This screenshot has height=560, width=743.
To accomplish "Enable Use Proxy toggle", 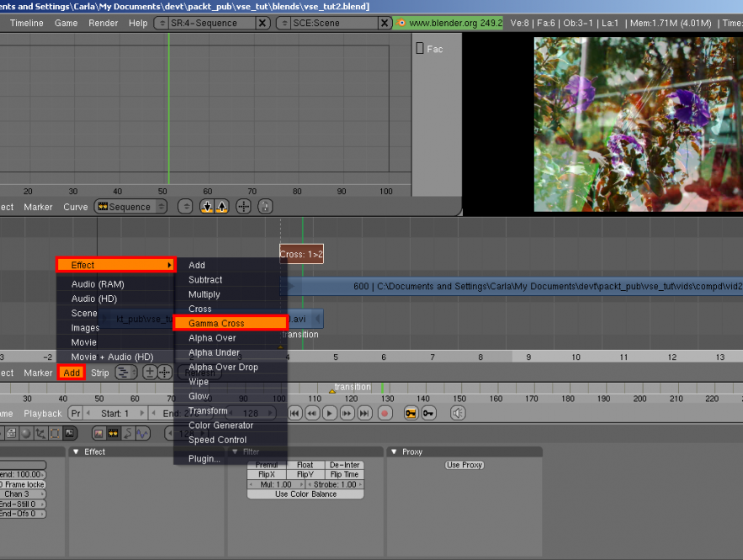I will tap(464, 465).
